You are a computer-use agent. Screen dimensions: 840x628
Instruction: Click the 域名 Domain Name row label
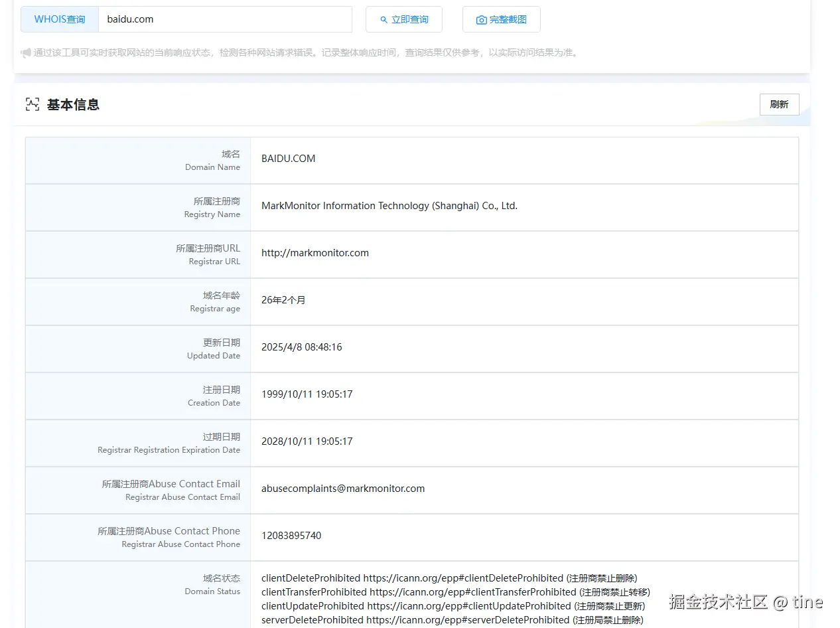[213, 160]
